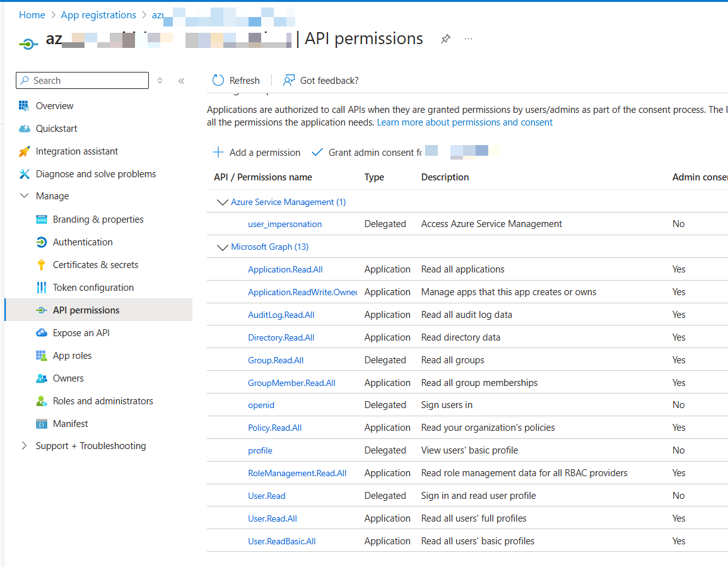Click the Overview icon in sidebar

(x=24, y=106)
